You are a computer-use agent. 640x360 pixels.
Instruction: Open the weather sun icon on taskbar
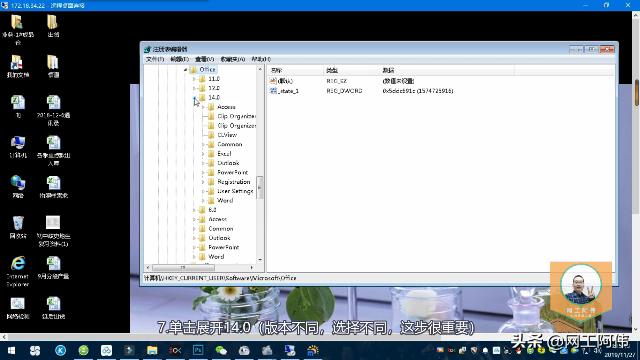point(313,351)
